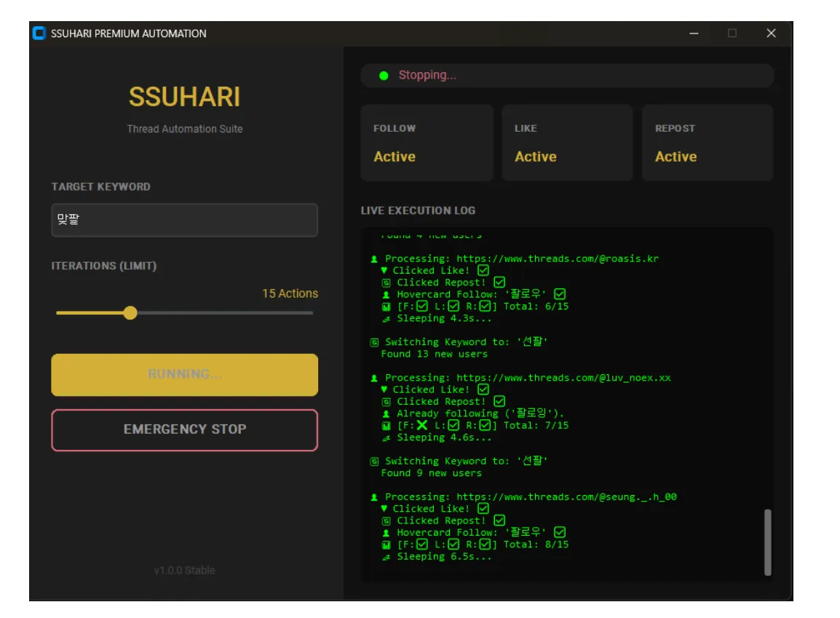Click checkbox after Hovercard Follow under @roasis.kr
Viewport: 840px width, 618px height.
point(560,294)
